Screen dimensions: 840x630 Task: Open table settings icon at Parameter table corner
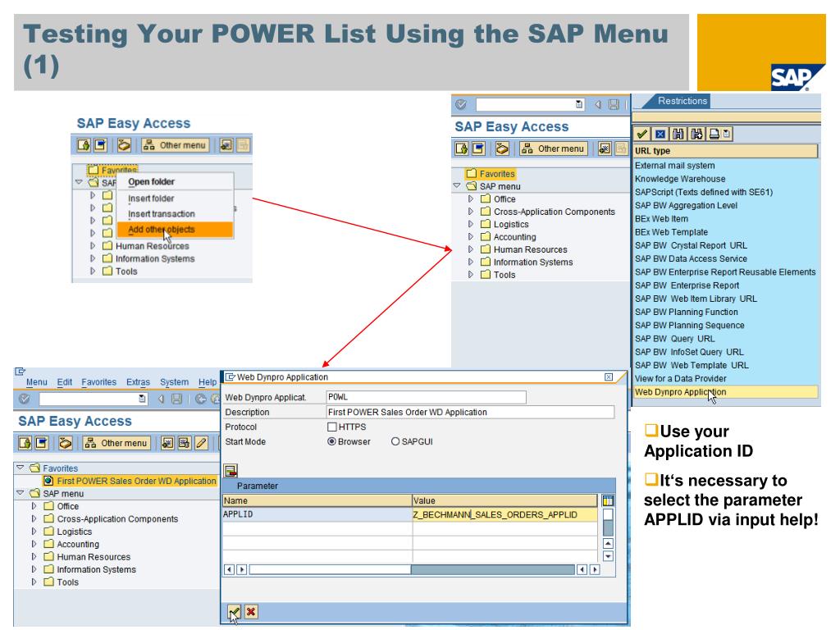608,500
